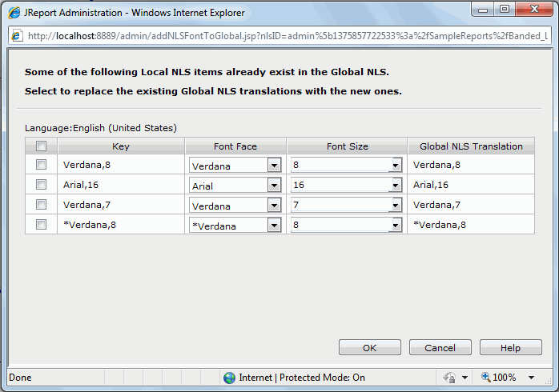
Task: Click the Done status text
Action: point(20,378)
